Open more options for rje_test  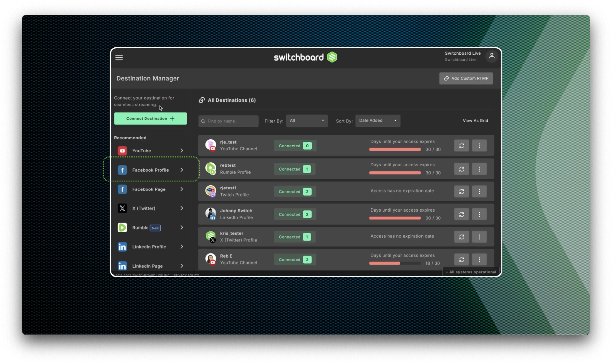pos(479,146)
